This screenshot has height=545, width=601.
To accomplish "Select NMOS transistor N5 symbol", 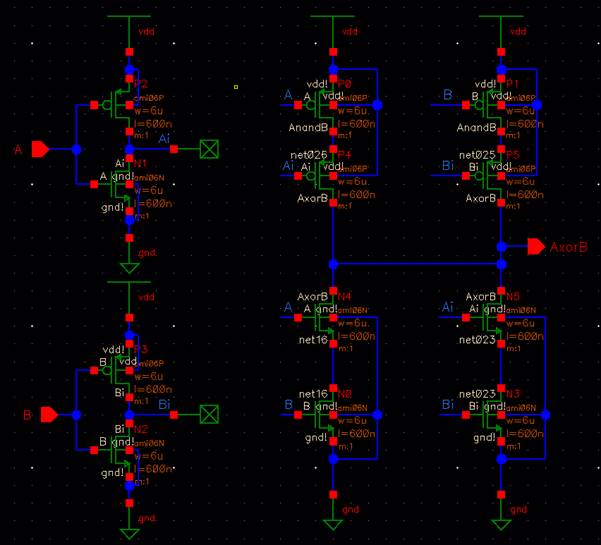I will (x=488, y=317).
